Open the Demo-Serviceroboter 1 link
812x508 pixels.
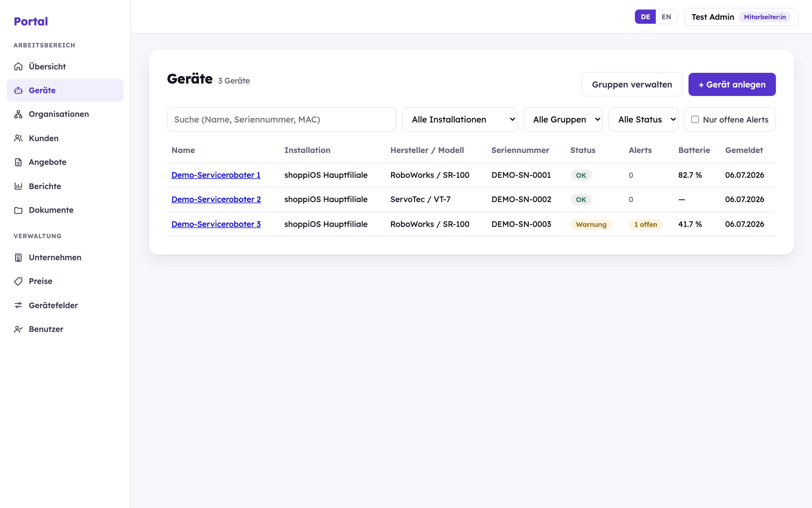[216, 175]
